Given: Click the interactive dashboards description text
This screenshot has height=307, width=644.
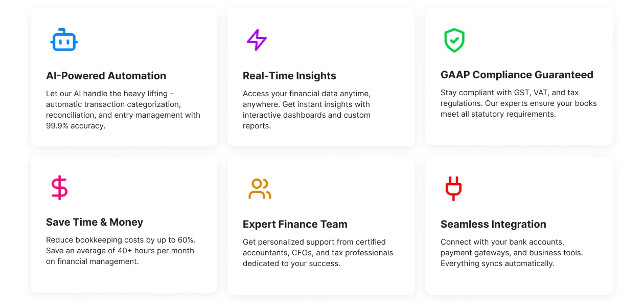Looking at the screenshot, I should click(x=307, y=109).
